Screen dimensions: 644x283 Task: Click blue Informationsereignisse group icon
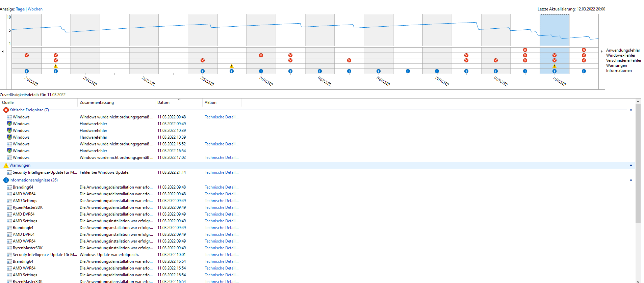(x=6, y=180)
